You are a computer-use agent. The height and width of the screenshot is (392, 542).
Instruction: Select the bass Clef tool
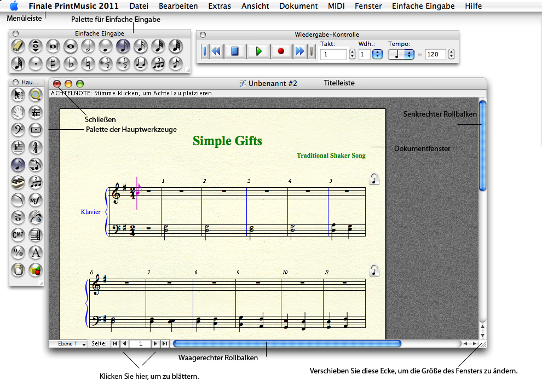click(x=18, y=130)
